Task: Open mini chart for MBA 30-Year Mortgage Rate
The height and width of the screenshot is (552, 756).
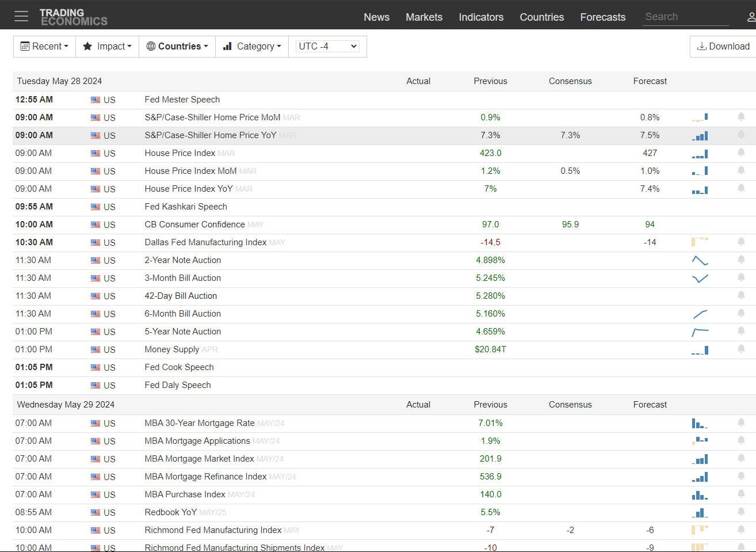Action: (x=700, y=424)
